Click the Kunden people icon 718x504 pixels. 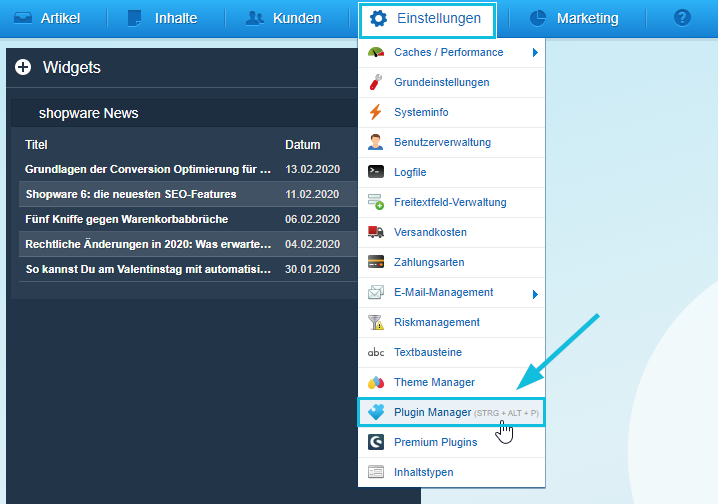pyautogui.click(x=255, y=18)
